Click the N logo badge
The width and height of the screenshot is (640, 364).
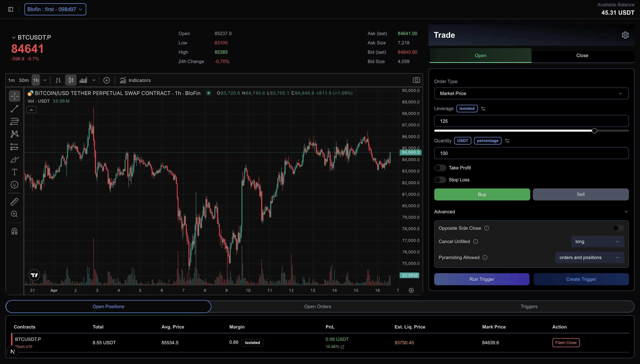click(x=13, y=352)
